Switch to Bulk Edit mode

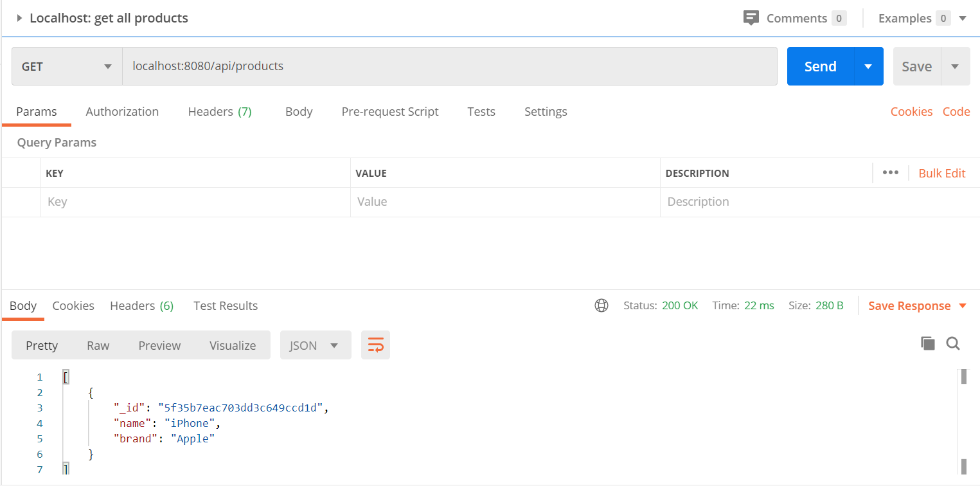[942, 173]
